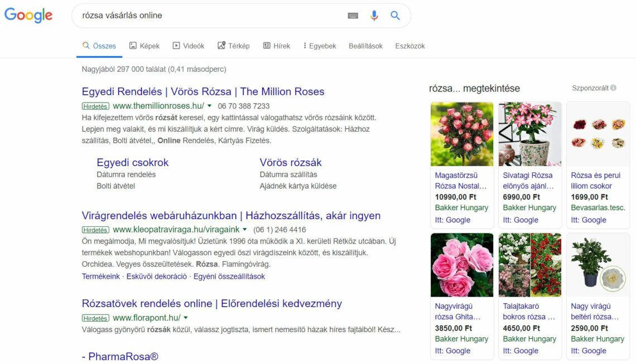
Task: Click www.kleopatraviraga.hu/viragaink URL
Action: click(176, 230)
